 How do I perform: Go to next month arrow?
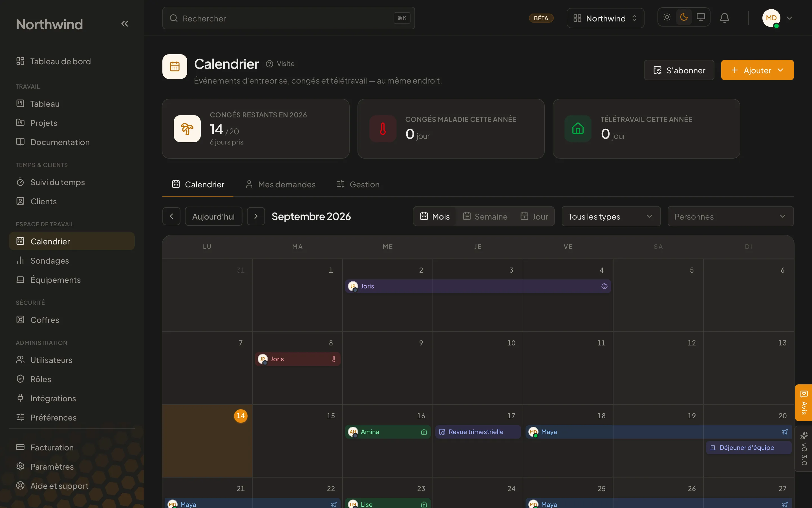click(x=256, y=216)
